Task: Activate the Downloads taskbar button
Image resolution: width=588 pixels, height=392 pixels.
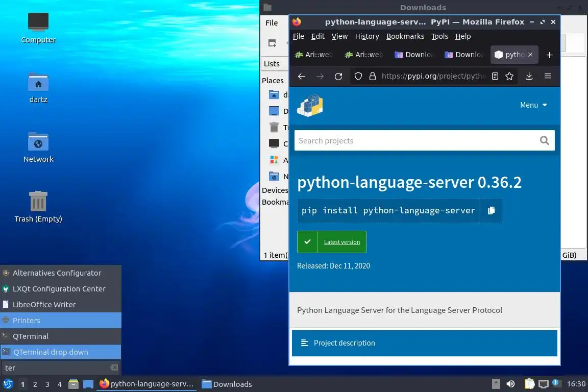Action: click(x=227, y=384)
